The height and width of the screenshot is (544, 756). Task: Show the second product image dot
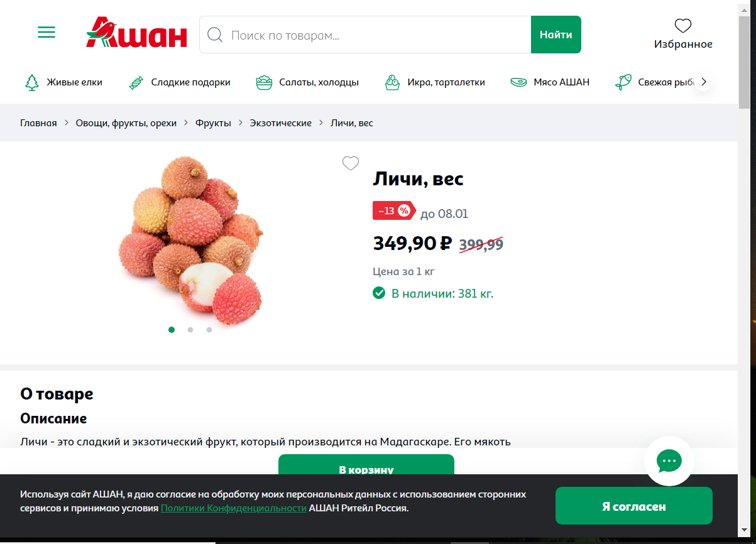point(190,329)
